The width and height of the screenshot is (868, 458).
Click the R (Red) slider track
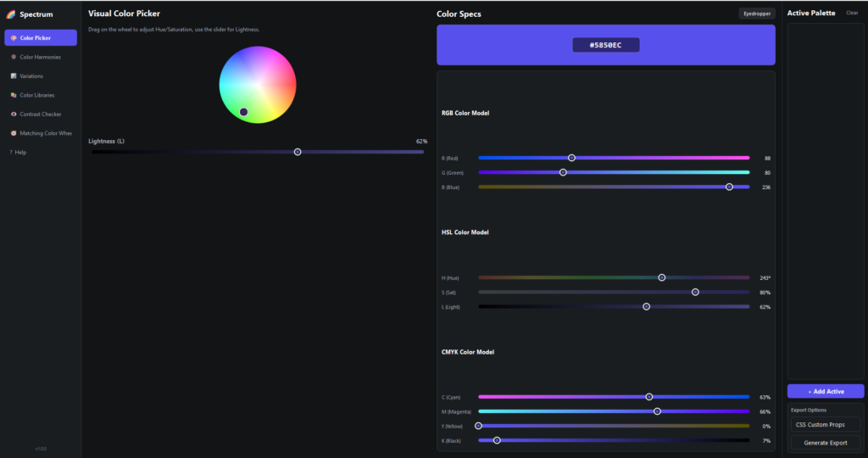click(x=614, y=158)
